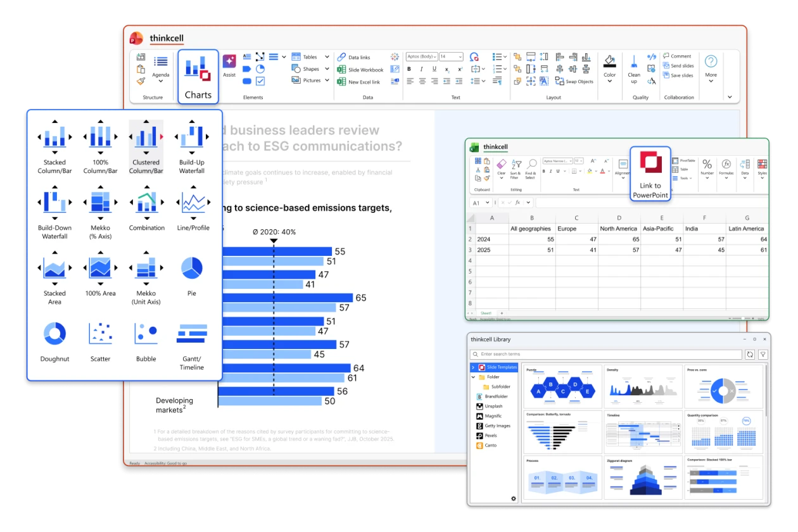The image size is (798, 532).
Task: Select the Scatter chart icon
Action: click(100, 334)
